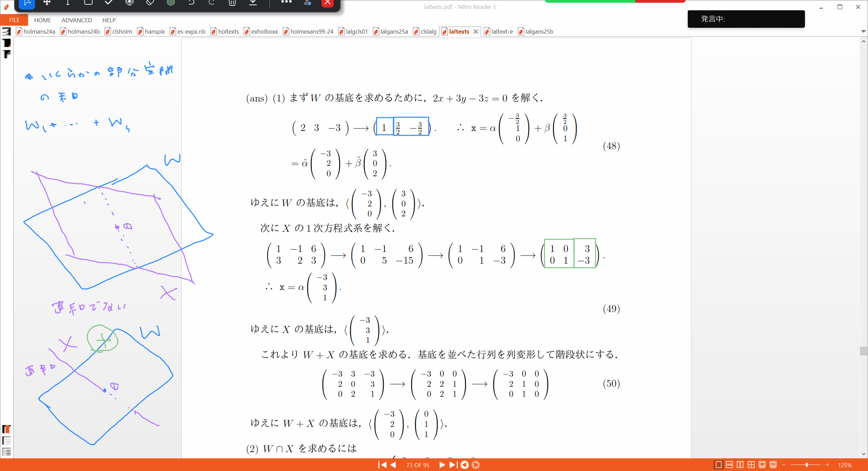Image resolution: width=868 pixels, height=471 pixels.
Task: Switch to the lalgans25b document tab
Action: (536, 32)
